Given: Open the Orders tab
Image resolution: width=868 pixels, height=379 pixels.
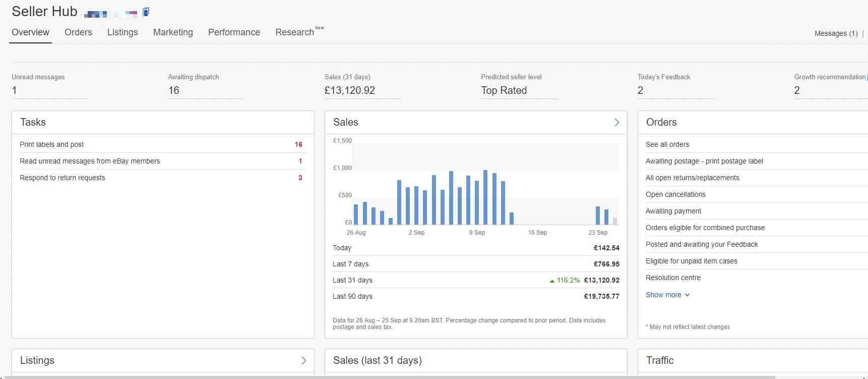Looking at the screenshot, I should pyautogui.click(x=78, y=32).
